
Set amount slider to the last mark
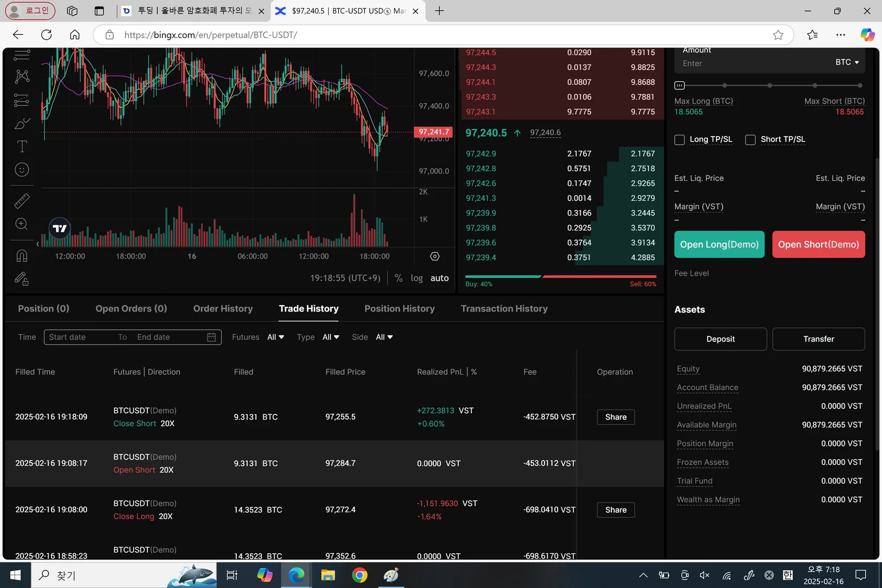[x=860, y=85]
